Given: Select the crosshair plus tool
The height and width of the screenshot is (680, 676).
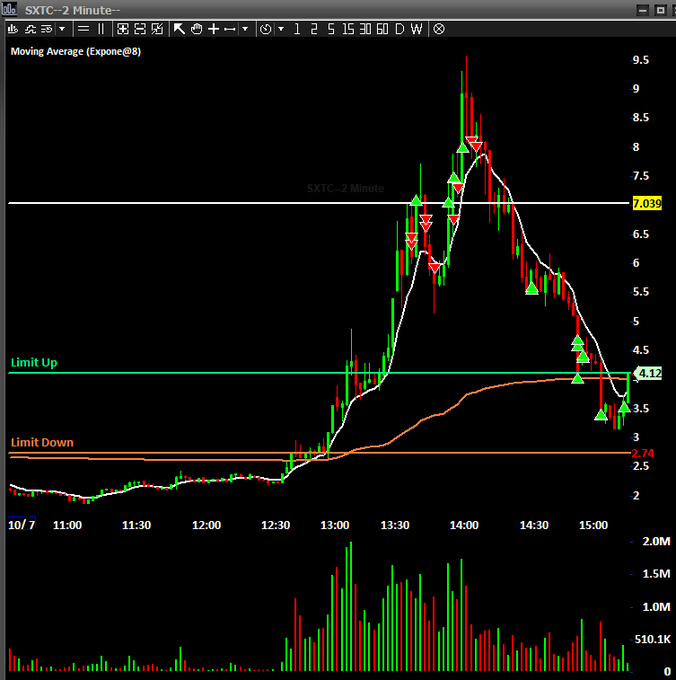Looking at the screenshot, I should (214, 29).
